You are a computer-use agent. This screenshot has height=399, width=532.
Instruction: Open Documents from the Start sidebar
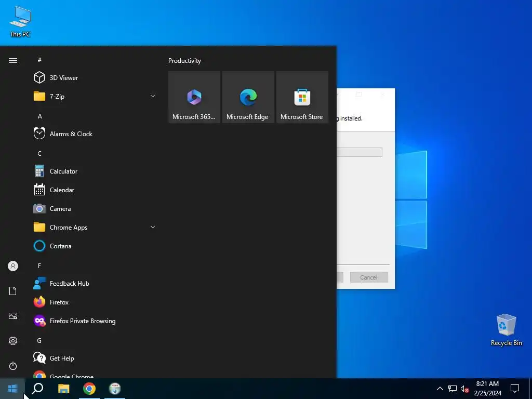pos(13,291)
